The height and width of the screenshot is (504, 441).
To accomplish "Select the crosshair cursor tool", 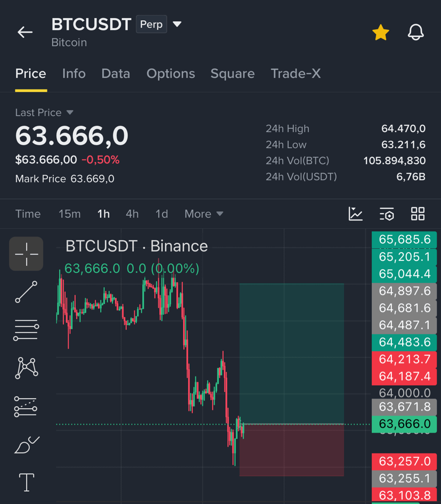I will (26, 254).
